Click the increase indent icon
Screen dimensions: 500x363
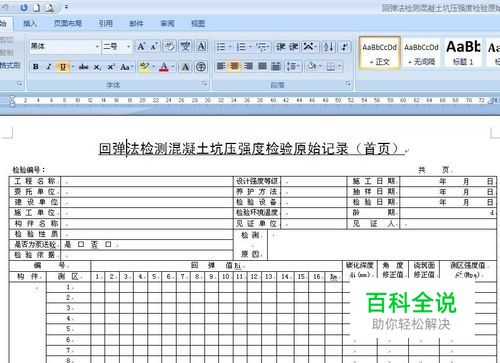click(x=294, y=47)
